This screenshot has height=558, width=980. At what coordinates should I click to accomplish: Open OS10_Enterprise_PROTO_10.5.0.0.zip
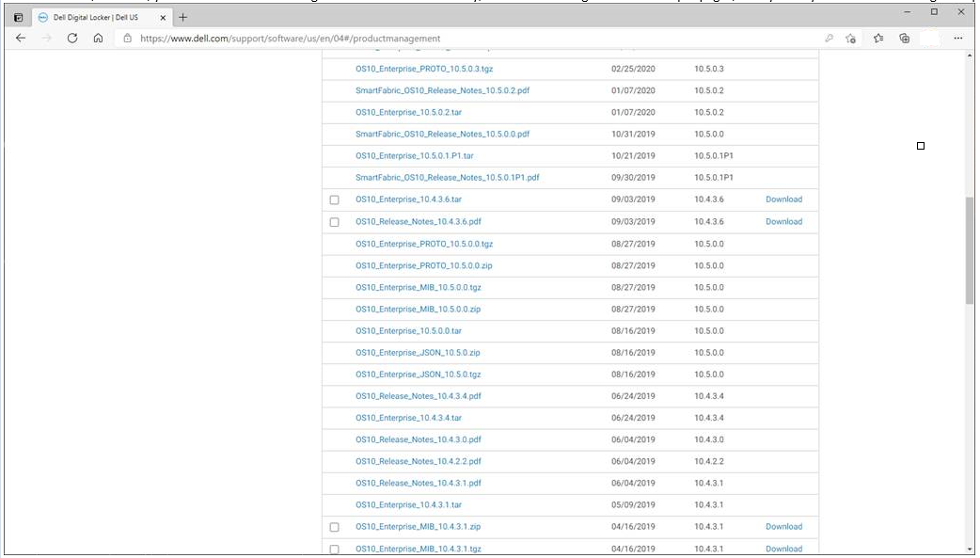pos(424,266)
